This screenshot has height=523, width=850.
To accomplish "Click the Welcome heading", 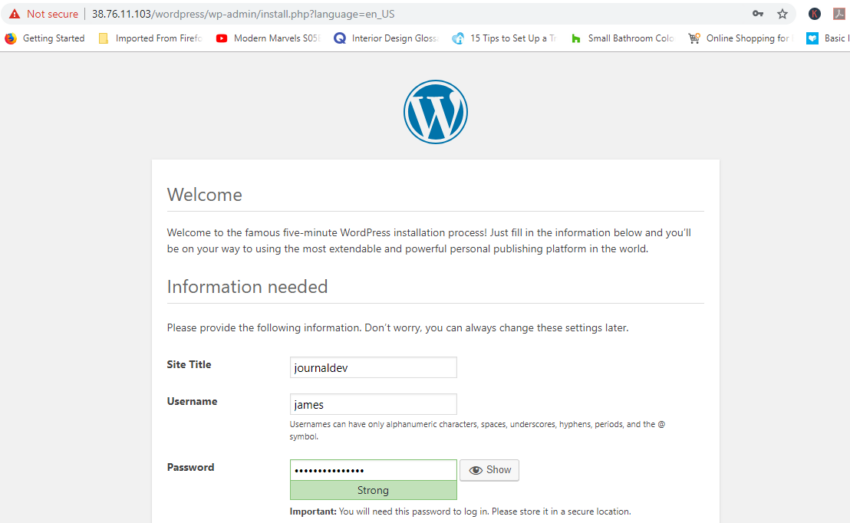I will point(204,195).
